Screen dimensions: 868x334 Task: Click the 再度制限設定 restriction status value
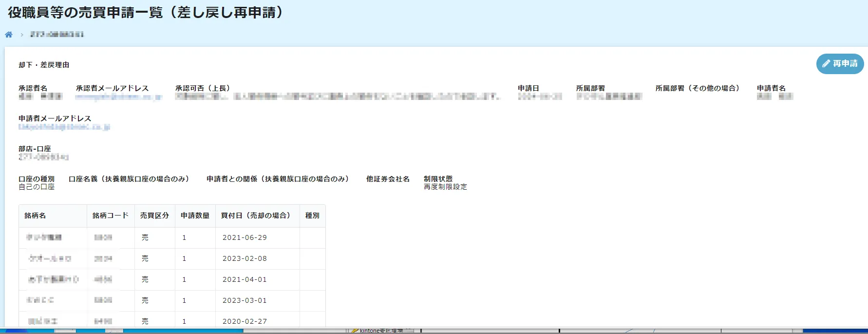pyautogui.click(x=445, y=187)
